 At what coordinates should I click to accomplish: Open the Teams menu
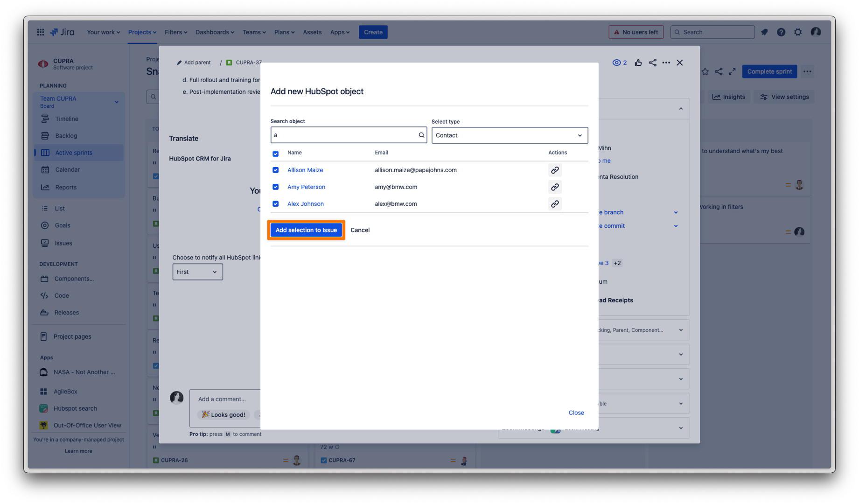pyautogui.click(x=254, y=32)
